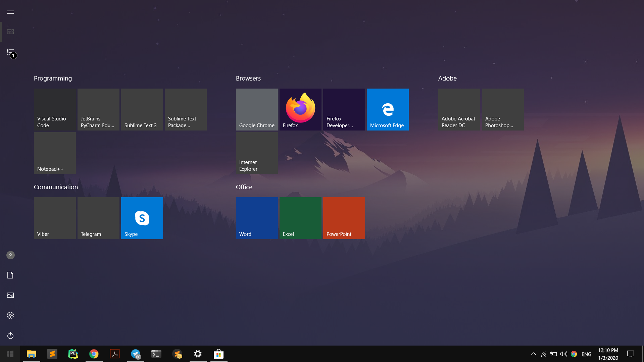The width and height of the screenshot is (644, 362).
Task: Click the Browsers group header
Action: click(x=248, y=79)
